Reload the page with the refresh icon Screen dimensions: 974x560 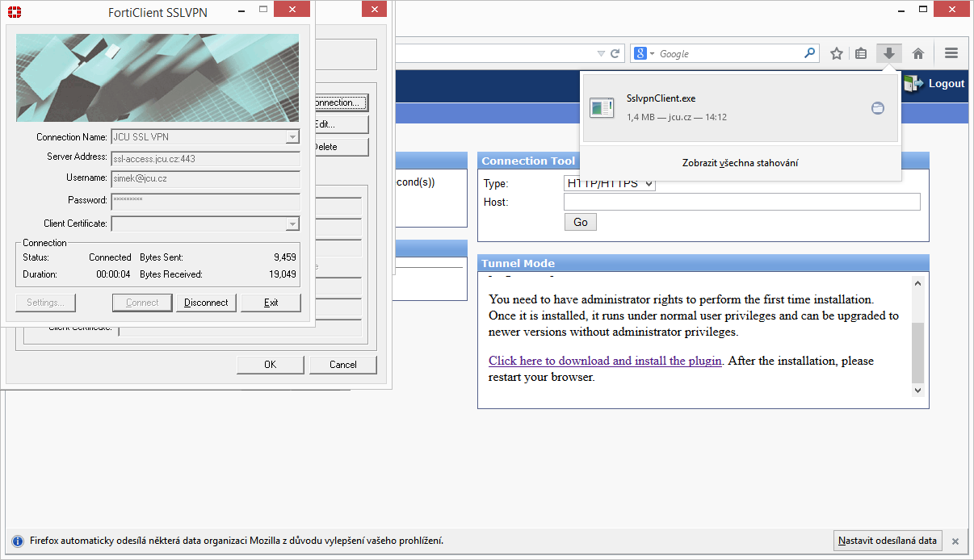point(615,53)
